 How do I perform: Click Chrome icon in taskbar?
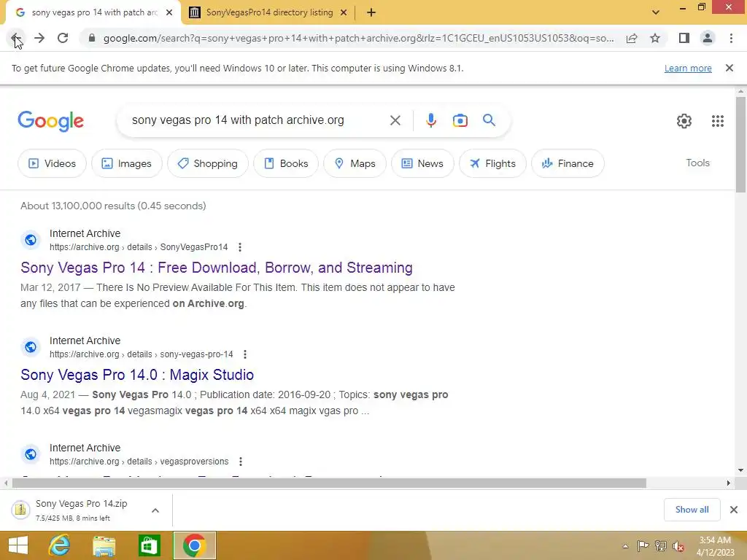pyautogui.click(x=194, y=545)
